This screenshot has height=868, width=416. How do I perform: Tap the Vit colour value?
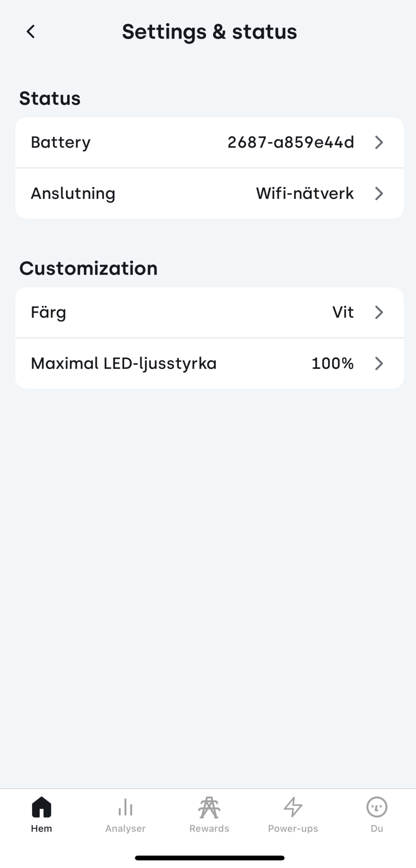click(x=343, y=312)
